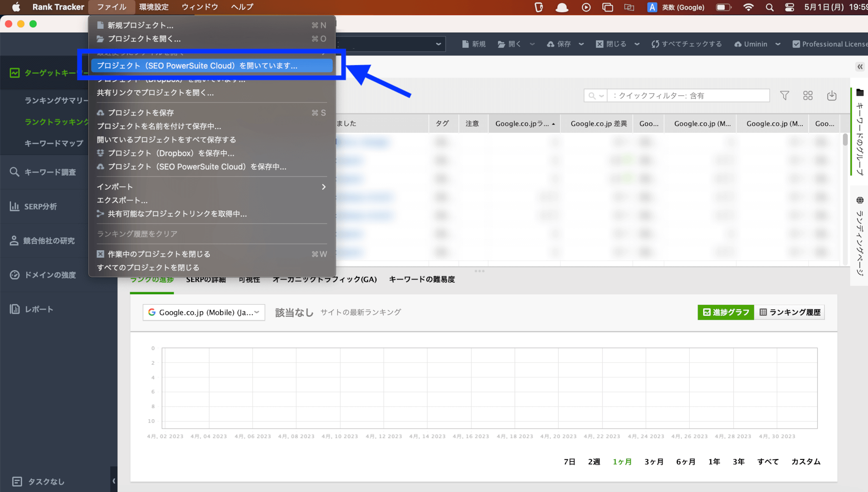Click the 閉じる toolbar button
Screen dimensions: 868x492
[x=611, y=44]
